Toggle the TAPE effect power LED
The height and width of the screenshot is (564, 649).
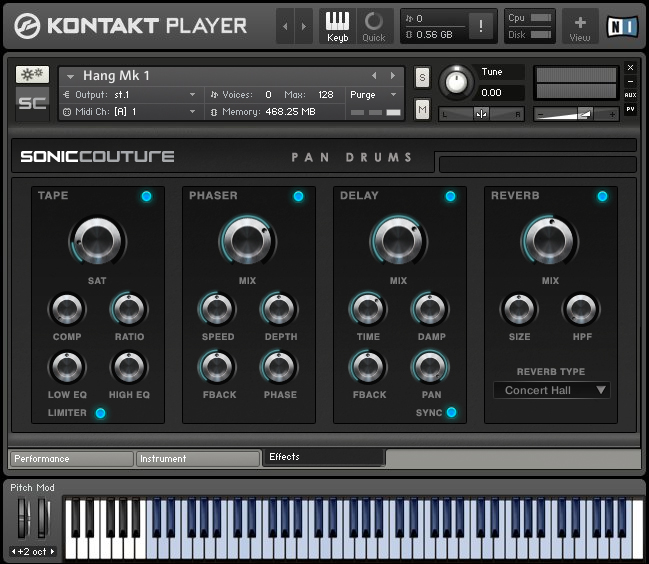point(147,196)
